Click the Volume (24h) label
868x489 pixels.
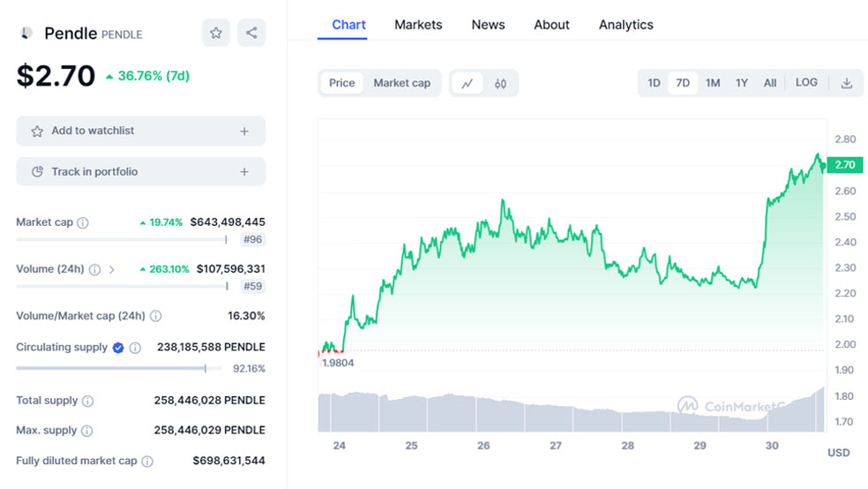click(x=49, y=269)
